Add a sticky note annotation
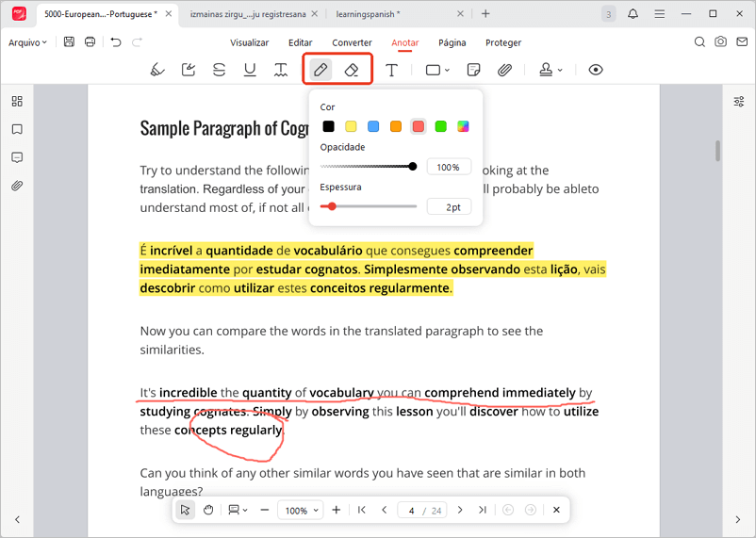Image resolution: width=756 pixels, height=538 pixels. [x=473, y=70]
